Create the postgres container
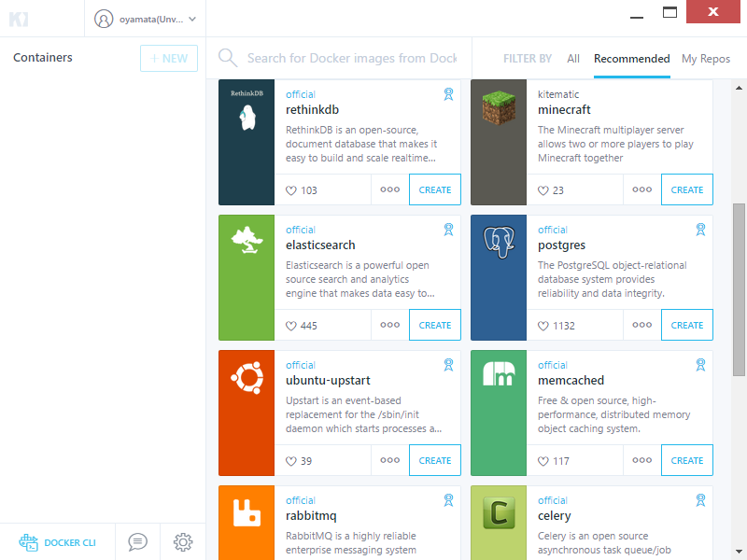This screenshot has width=747, height=560. coord(687,325)
